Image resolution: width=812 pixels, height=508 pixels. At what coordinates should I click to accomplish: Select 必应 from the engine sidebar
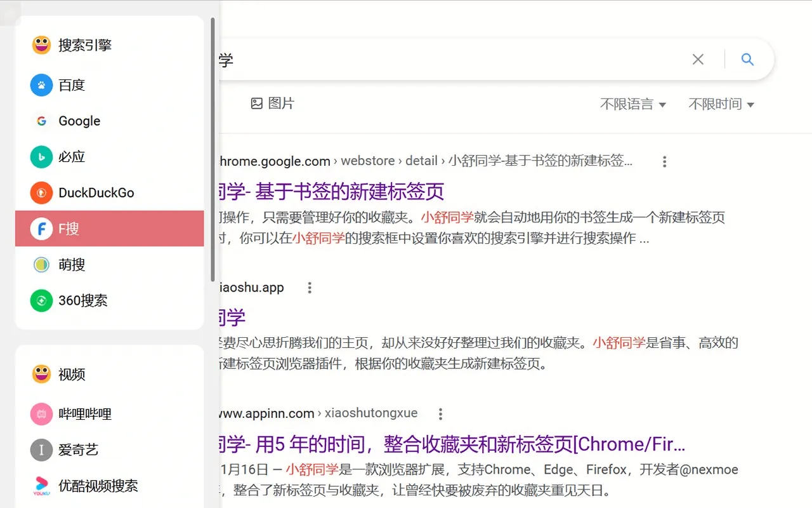41,156
